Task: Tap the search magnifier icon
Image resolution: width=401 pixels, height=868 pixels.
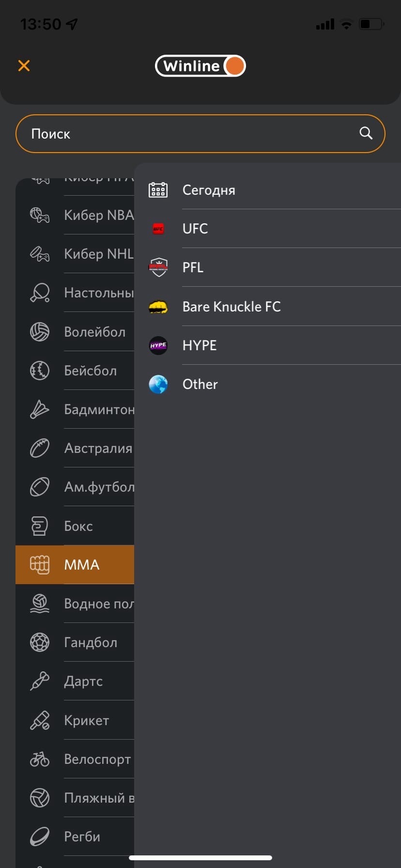Action: click(x=366, y=133)
